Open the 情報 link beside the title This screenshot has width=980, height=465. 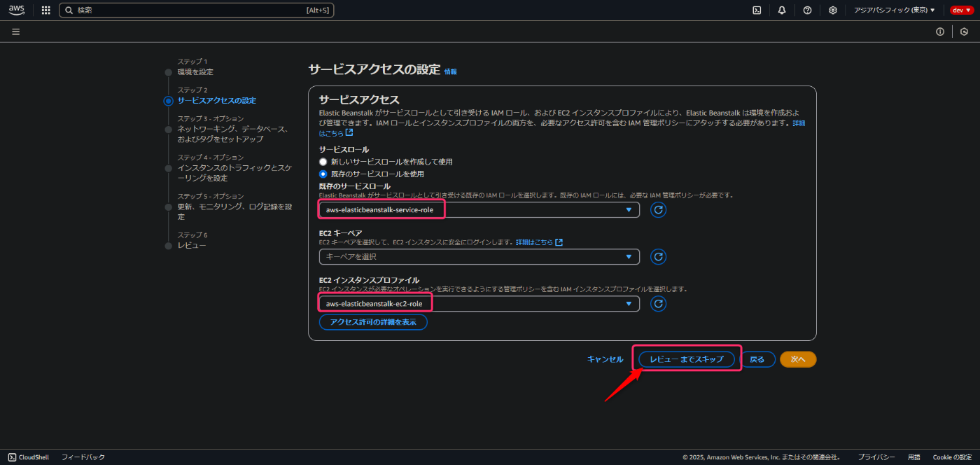451,71
